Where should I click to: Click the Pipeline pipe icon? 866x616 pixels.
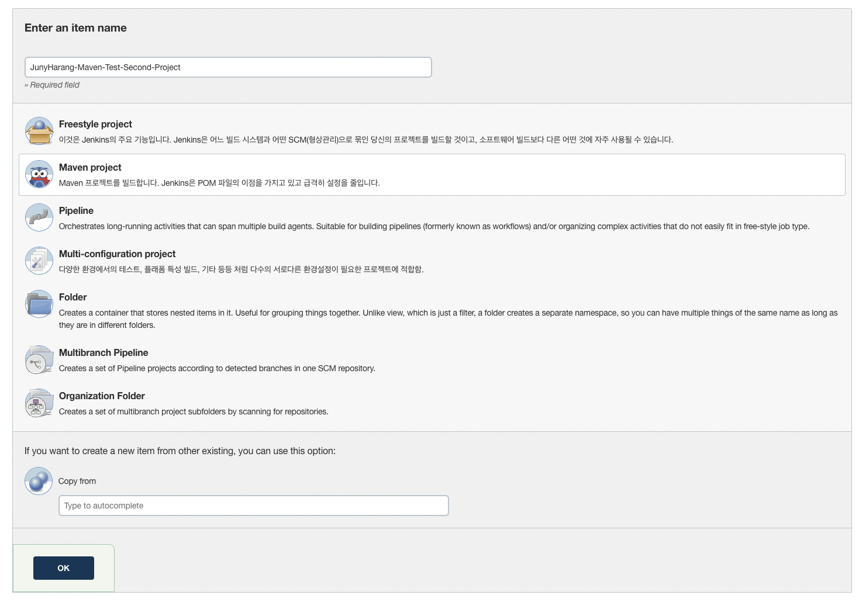(39, 217)
